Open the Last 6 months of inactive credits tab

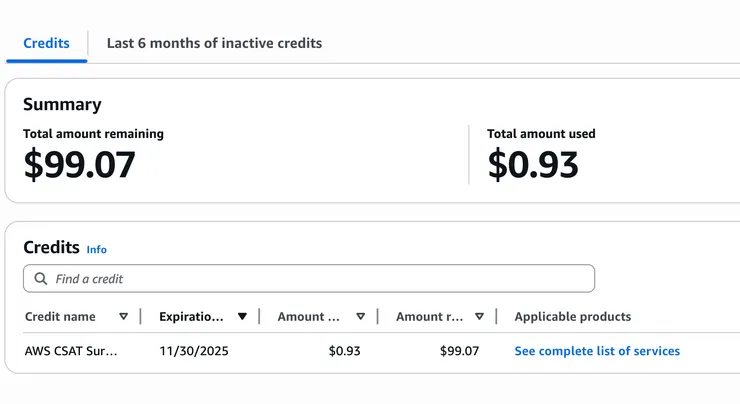coord(214,43)
